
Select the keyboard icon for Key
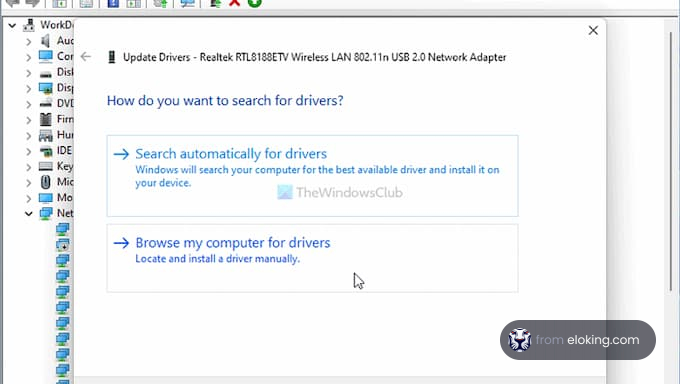coord(45,166)
